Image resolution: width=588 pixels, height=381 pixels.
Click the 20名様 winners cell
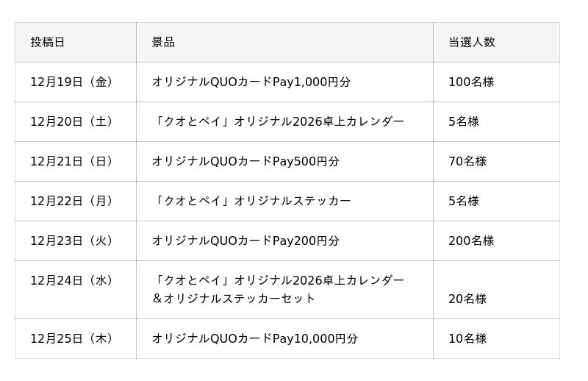[467, 299]
